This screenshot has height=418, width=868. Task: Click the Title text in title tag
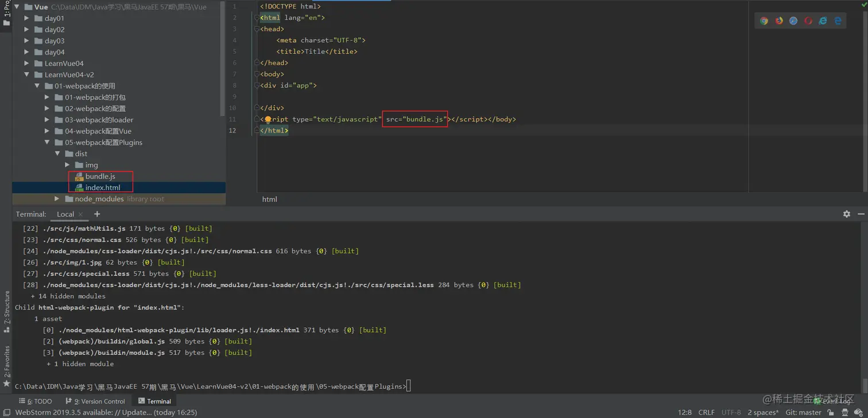pos(315,52)
